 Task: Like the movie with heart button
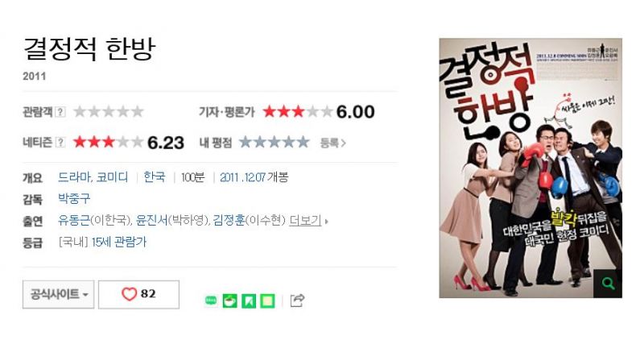coord(138,294)
